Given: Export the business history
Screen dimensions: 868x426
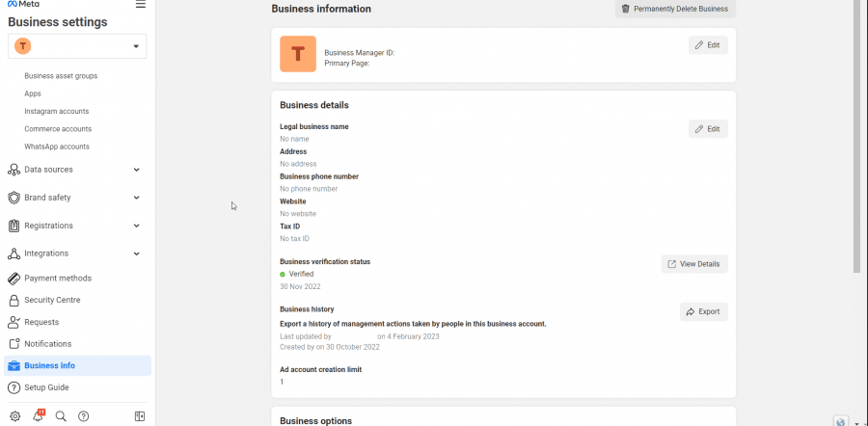Looking at the screenshot, I should 704,311.
